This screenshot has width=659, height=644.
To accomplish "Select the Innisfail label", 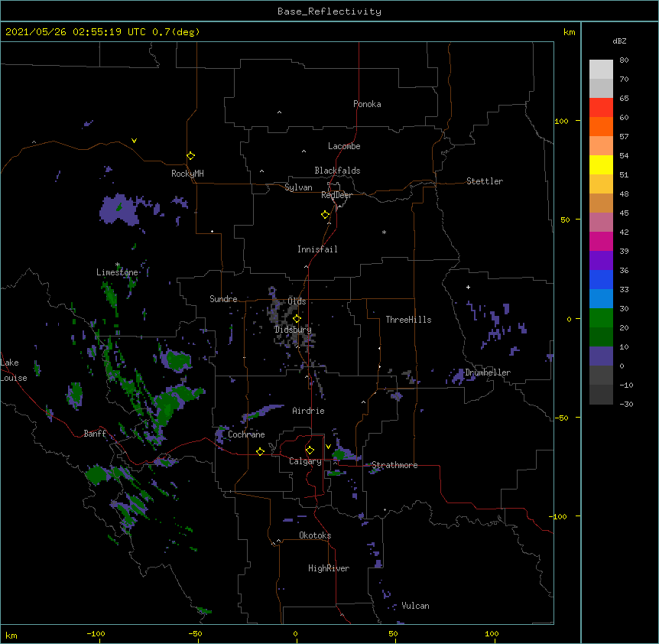I will [x=317, y=249].
